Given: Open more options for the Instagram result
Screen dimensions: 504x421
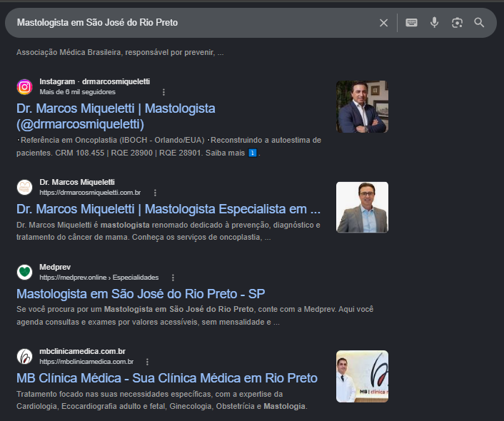Looking at the screenshot, I should 163,92.
